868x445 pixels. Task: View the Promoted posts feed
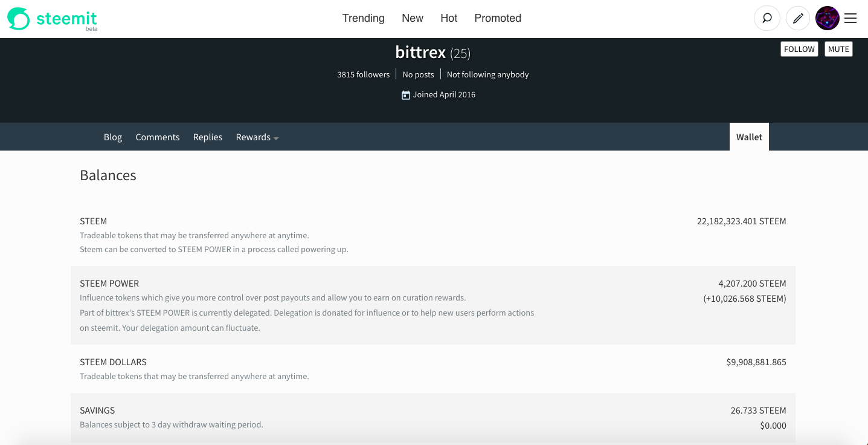498,18
